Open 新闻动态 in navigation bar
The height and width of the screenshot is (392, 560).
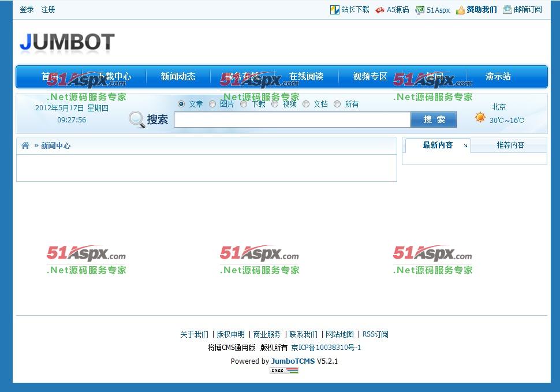178,76
